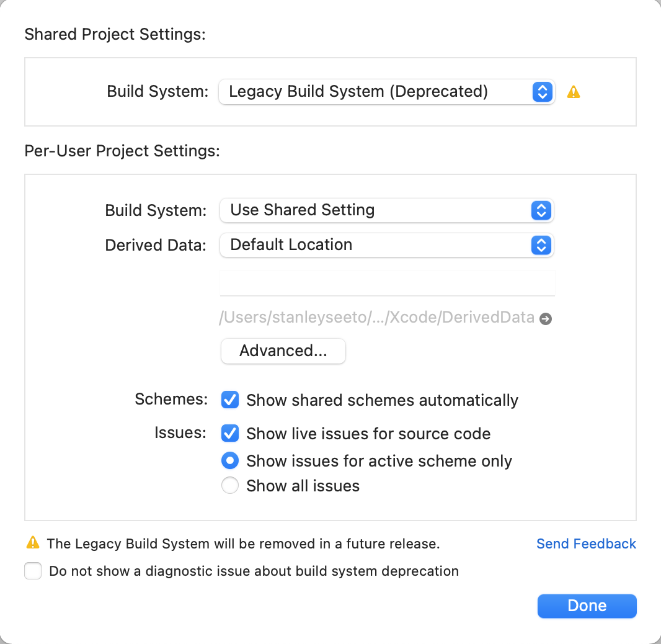This screenshot has height=644, width=661.
Task: Open the Advanced... settings button
Action: [283, 351]
